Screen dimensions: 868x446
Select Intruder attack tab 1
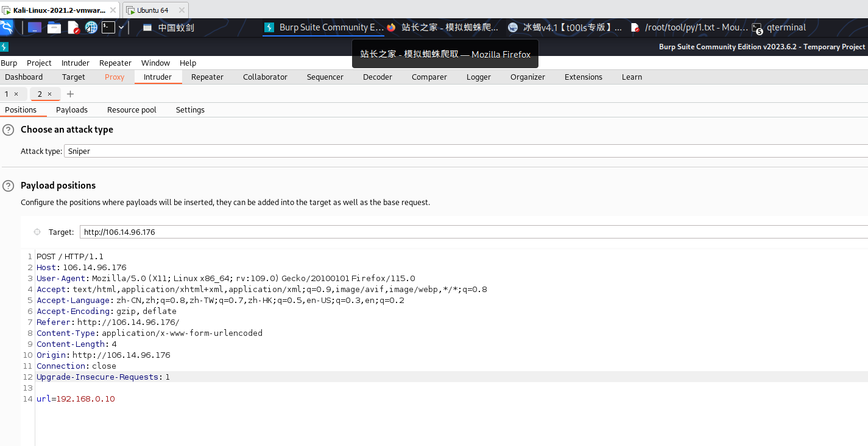coord(7,94)
